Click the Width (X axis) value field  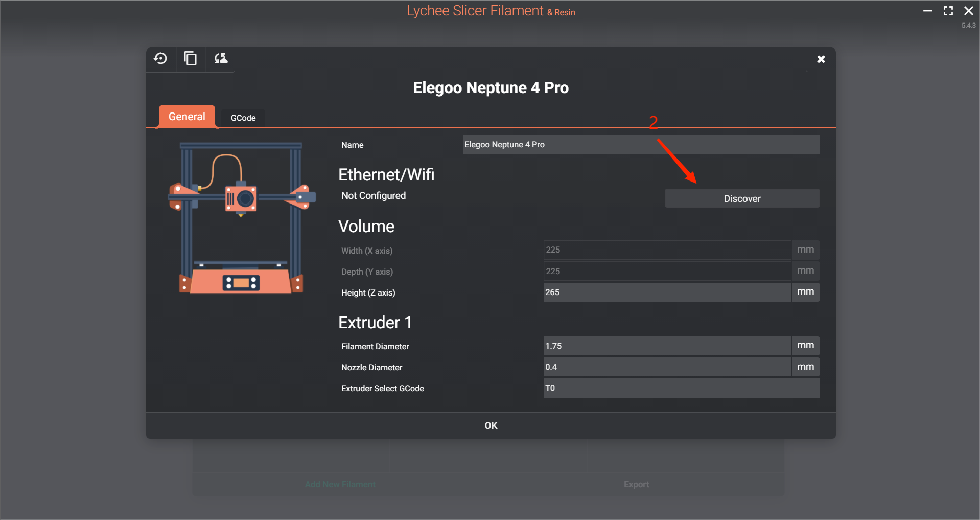pos(667,250)
